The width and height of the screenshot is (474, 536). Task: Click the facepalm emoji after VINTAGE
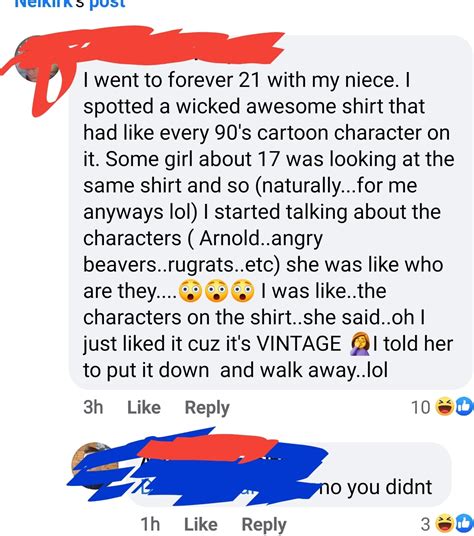pyautogui.click(x=360, y=344)
